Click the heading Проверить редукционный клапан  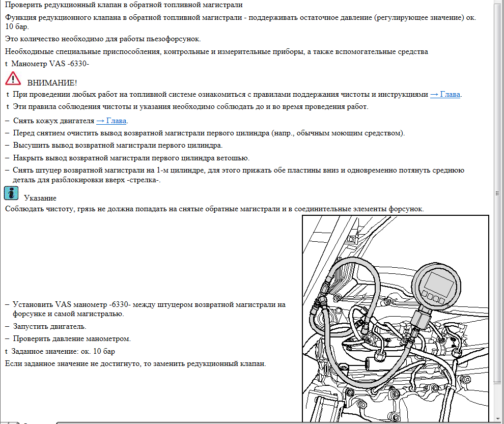[x=124, y=5]
